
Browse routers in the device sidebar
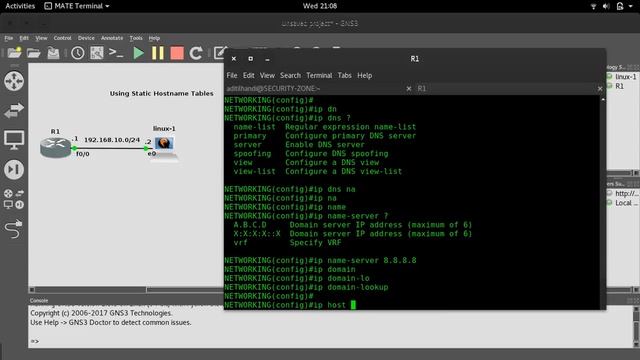click(x=14, y=81)
